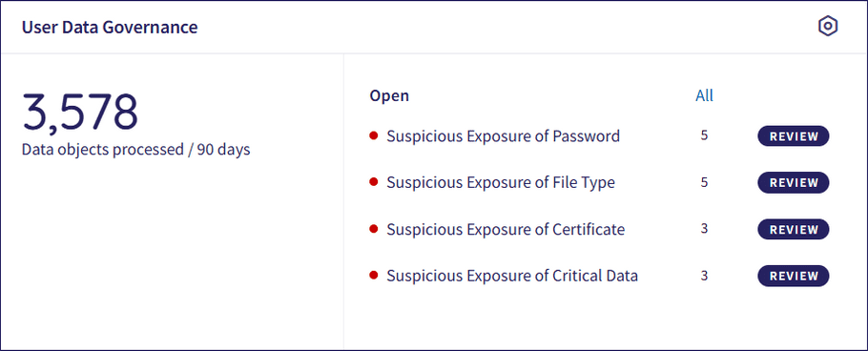Review Suspicious Exposure of Certificate
868x351 pixels.
coord(794,229)
